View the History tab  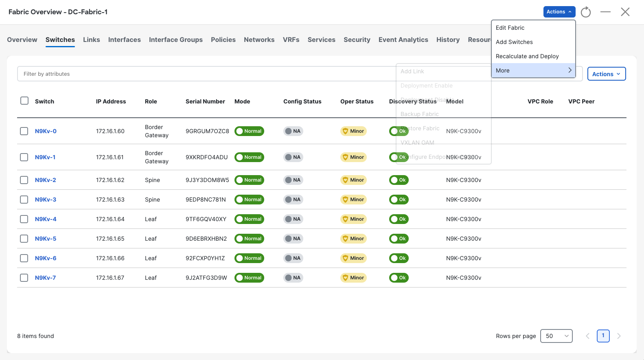tap(448, 40)
